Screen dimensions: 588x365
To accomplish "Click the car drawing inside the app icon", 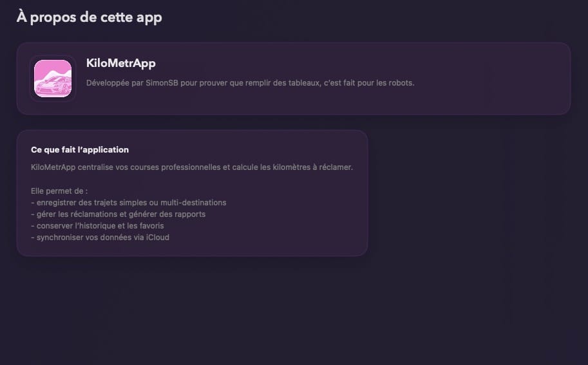I will click(53, 87).
